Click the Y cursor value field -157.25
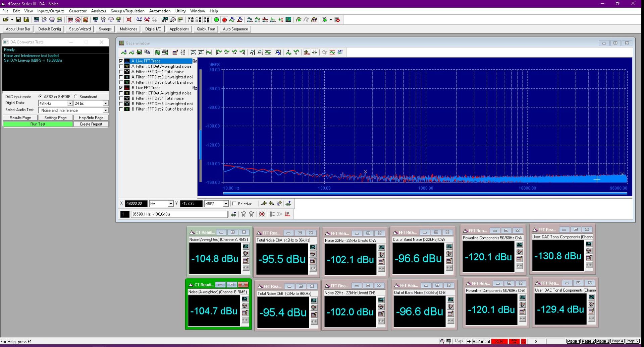The height and width of the screenshot is (347, 644). pyautogui.click(x=191, y=204)
